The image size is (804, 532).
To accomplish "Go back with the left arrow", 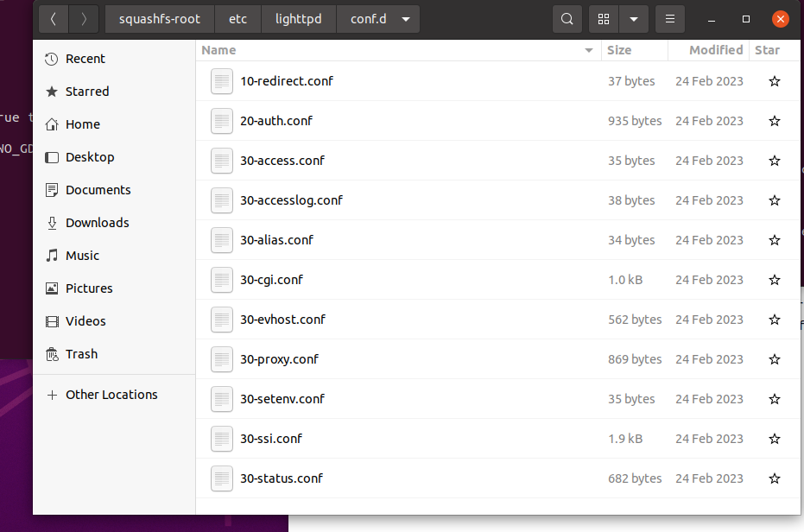I will [x=54, y=19].
